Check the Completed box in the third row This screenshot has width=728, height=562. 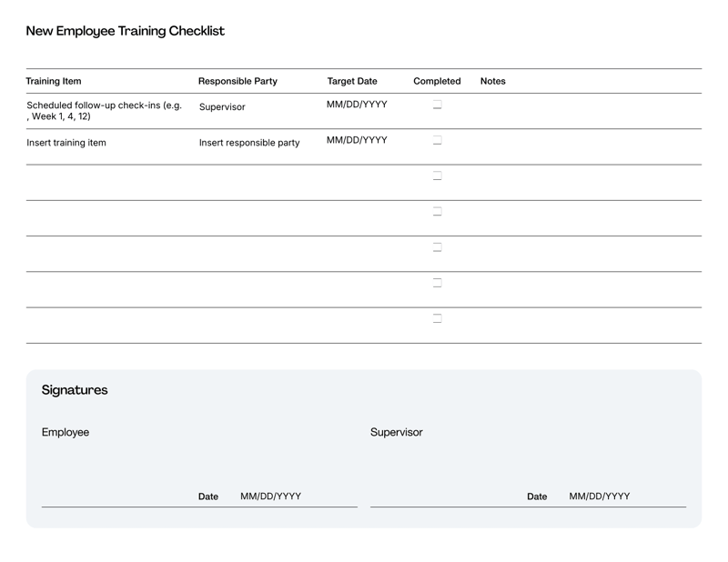coord(438,176)
